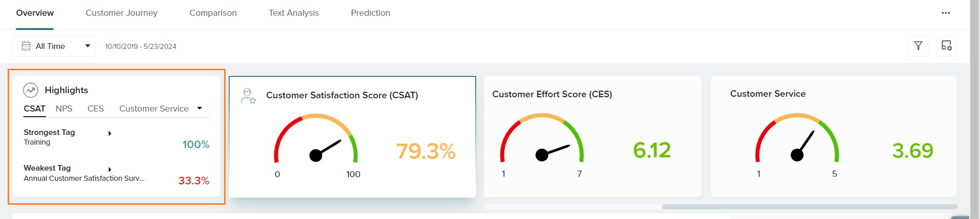Expand the Customer Service highlights dropdown
980x219 pixels.
200,108
